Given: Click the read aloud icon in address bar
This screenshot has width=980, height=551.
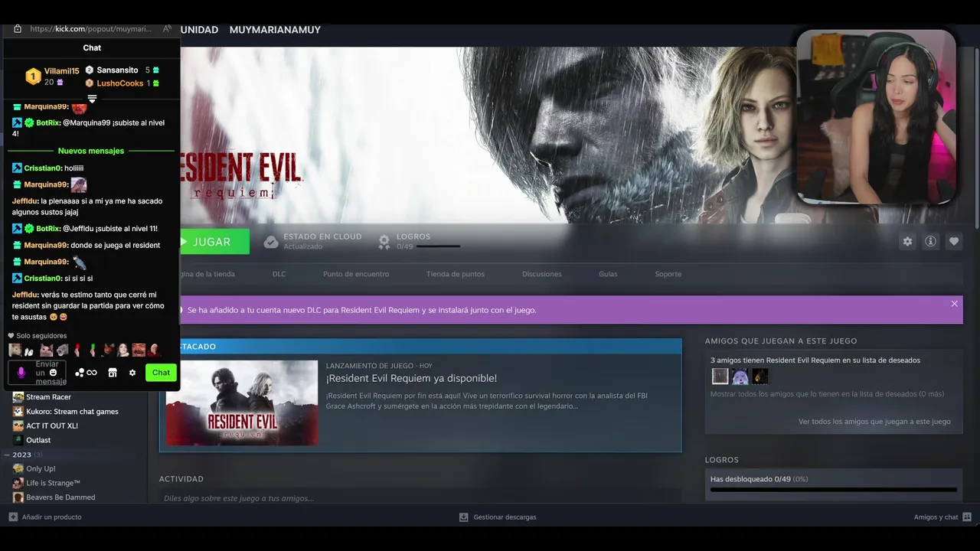Looking at the screenshot, I should point(167,29).
